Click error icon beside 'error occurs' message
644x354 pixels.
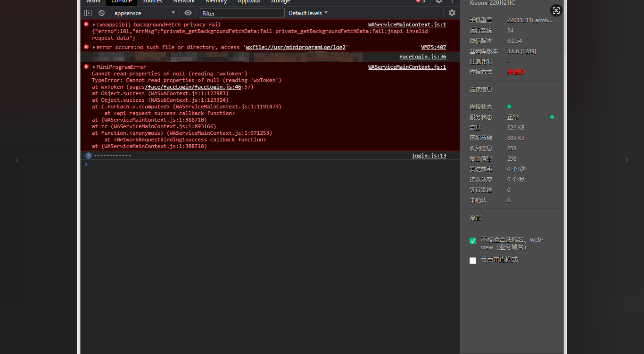pos(86,47)
